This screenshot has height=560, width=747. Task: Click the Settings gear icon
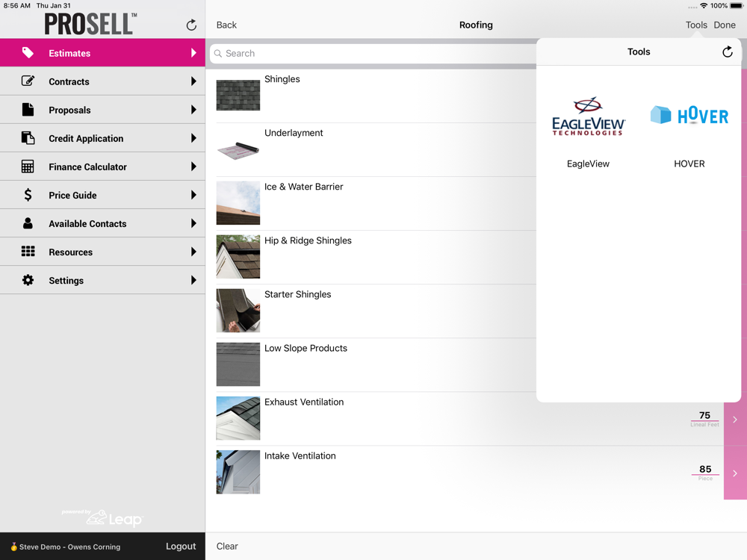(x=28, y=280)
